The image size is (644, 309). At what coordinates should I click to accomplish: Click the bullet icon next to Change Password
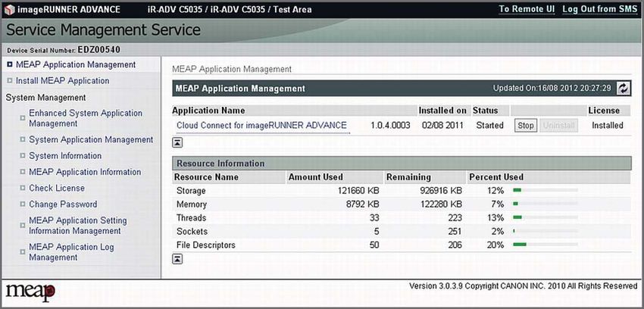click(23, 204)
